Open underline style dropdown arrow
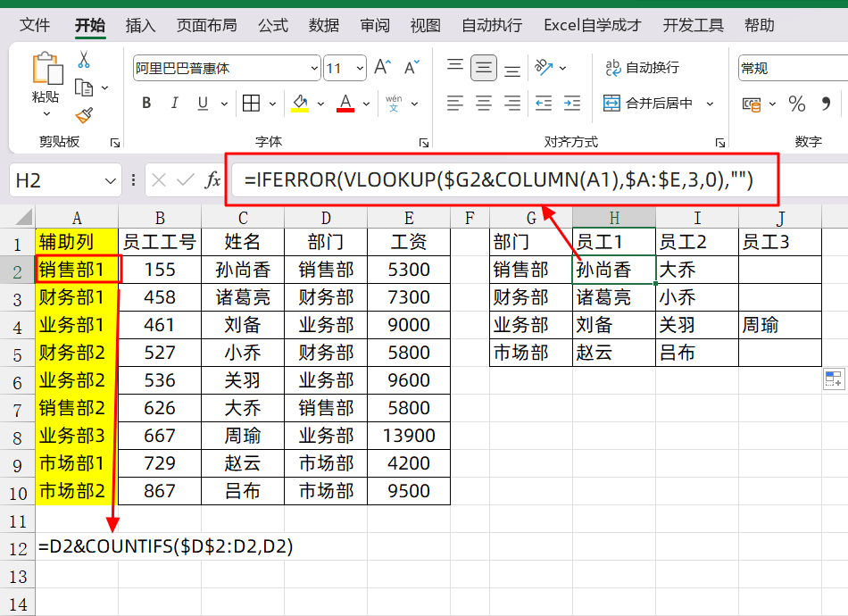 (224, 104)
